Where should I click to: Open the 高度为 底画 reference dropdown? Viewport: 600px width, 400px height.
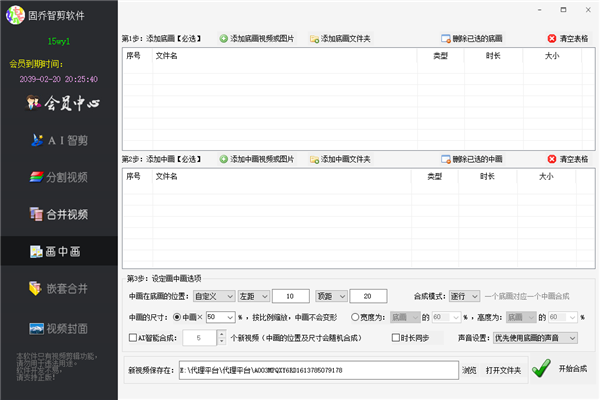tap(522, 317)
